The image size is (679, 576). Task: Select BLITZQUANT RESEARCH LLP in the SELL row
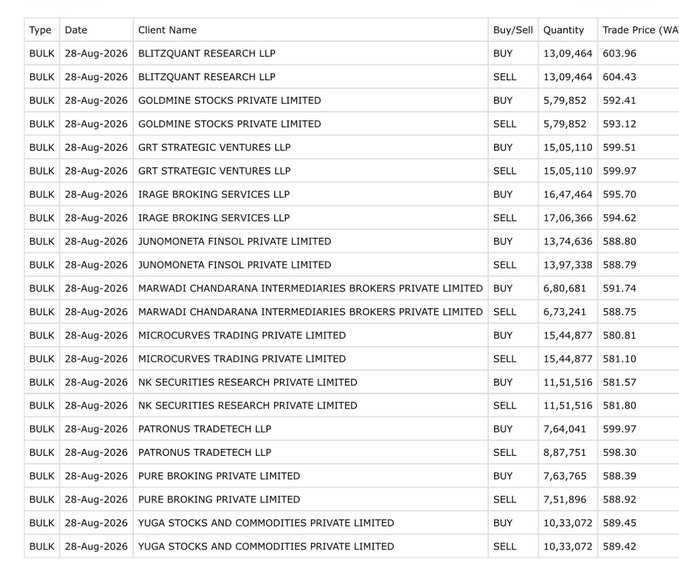coord(207,77)
